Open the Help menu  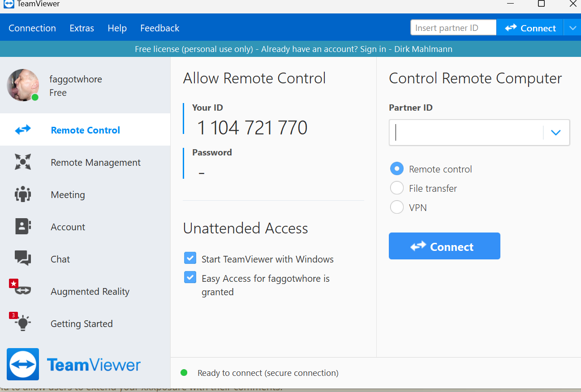pyautogui.click(x=117, y=28)
